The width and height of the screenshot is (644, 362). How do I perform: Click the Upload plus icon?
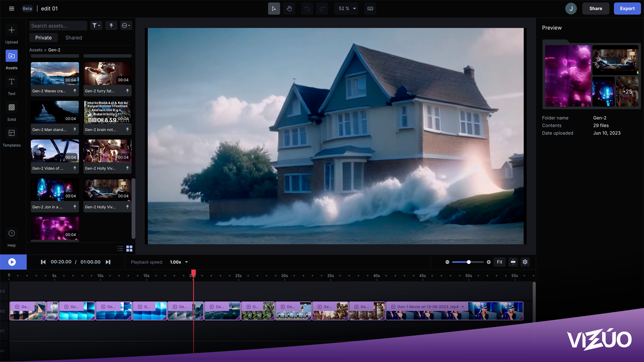(11, 30)
